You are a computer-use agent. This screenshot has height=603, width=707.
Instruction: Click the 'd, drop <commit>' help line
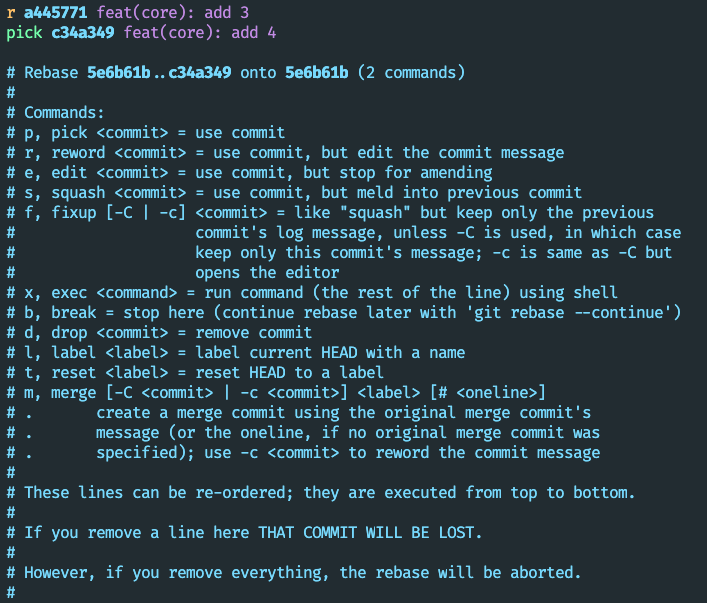click(168, 333)
